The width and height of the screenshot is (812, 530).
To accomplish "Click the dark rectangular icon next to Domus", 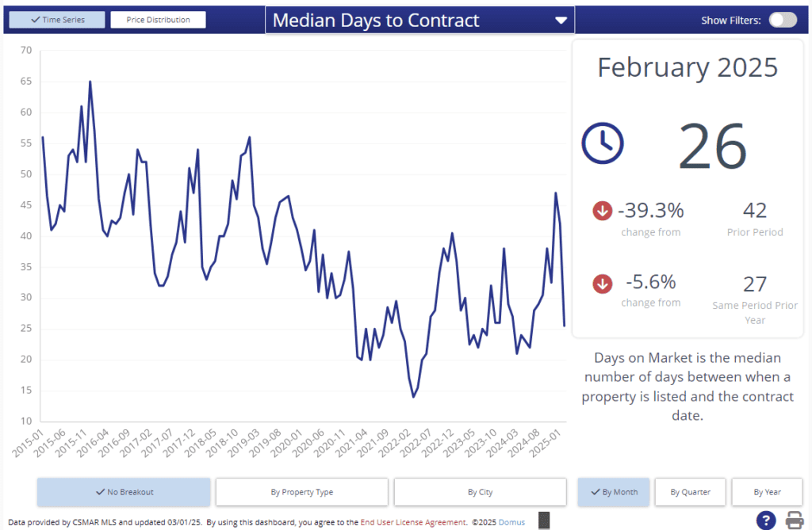I will (x=544, y=520).
